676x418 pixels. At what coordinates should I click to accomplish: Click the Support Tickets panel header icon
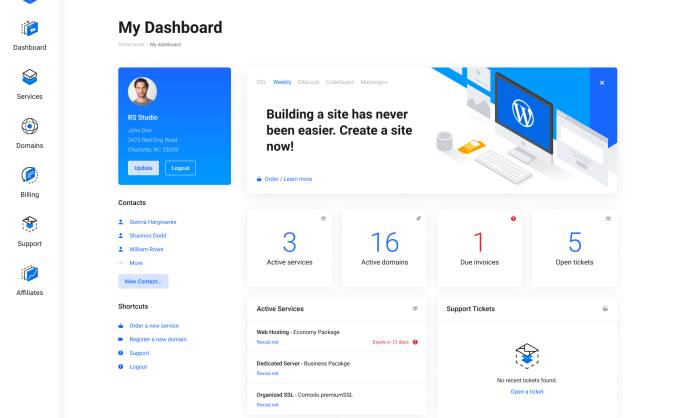click(605, 309)
